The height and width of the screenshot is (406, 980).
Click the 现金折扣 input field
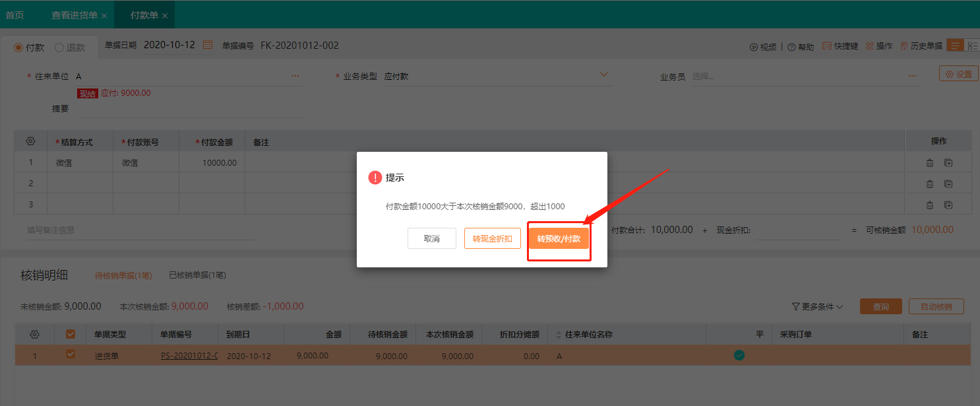pos(798,230)
